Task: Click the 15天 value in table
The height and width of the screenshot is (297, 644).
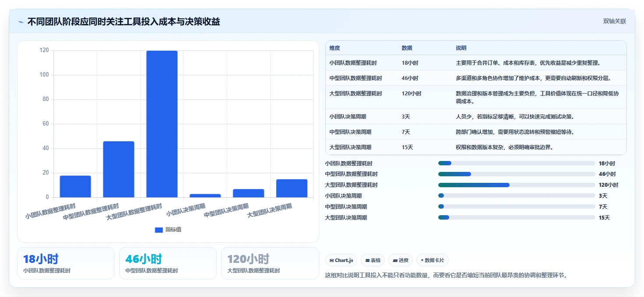Action: pyautogui.click(x=407, y=147)
